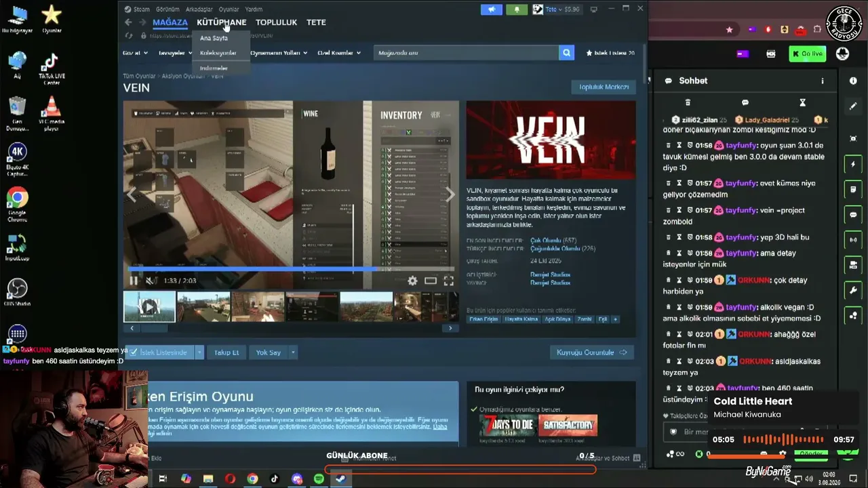This screenshot has height=488, width=868.
Task: Open Chrome from the taskbar
Action: pos(252,479)
